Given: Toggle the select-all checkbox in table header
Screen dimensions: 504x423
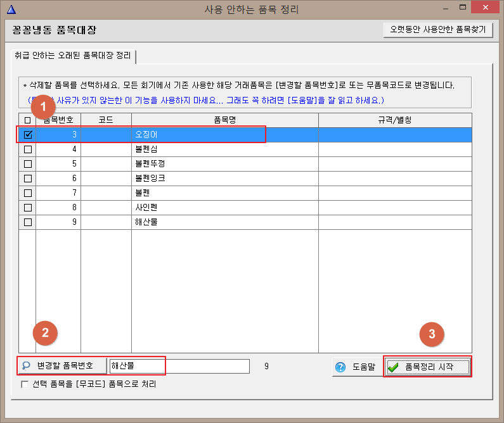Looking at the screenshot, I should [x=28, y=120].
